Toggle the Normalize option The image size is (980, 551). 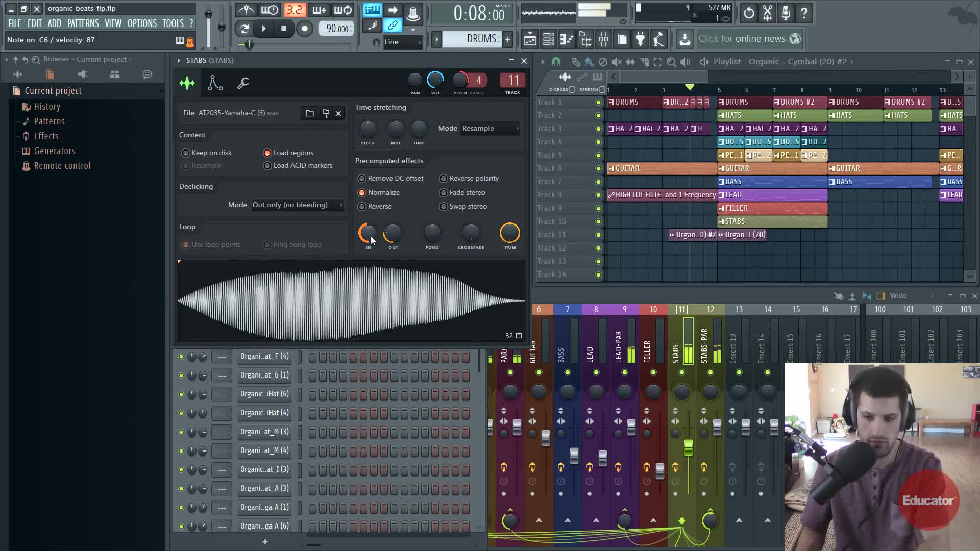pos(362,193)
